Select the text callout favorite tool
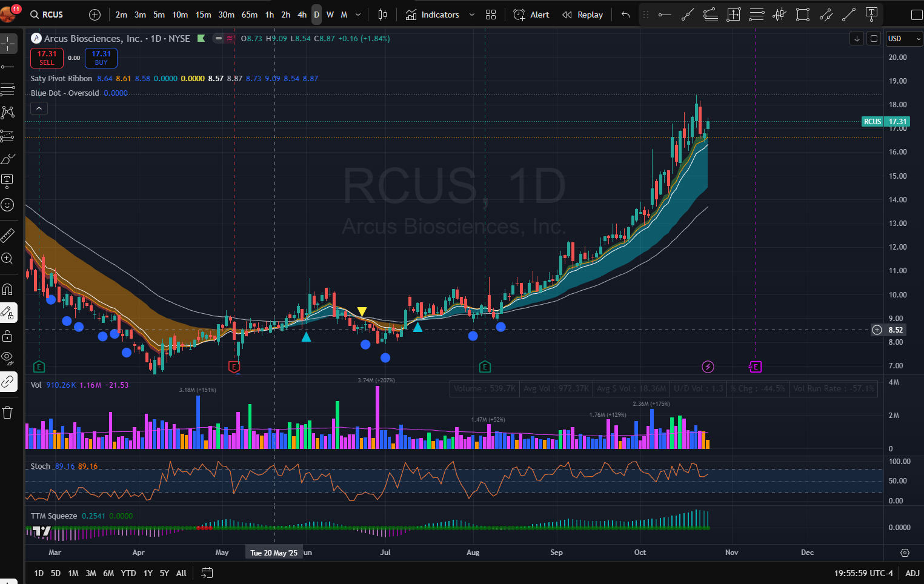 [872, 15]
